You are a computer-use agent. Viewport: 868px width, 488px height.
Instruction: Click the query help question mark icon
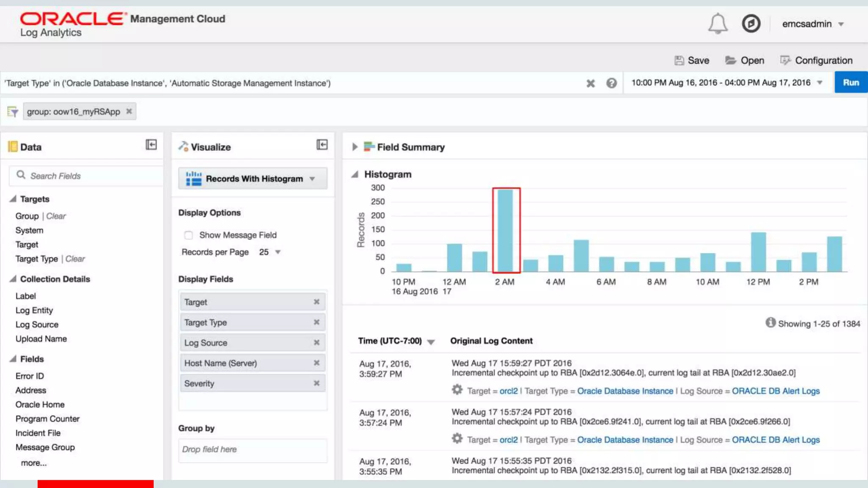(x=611, y=83)
